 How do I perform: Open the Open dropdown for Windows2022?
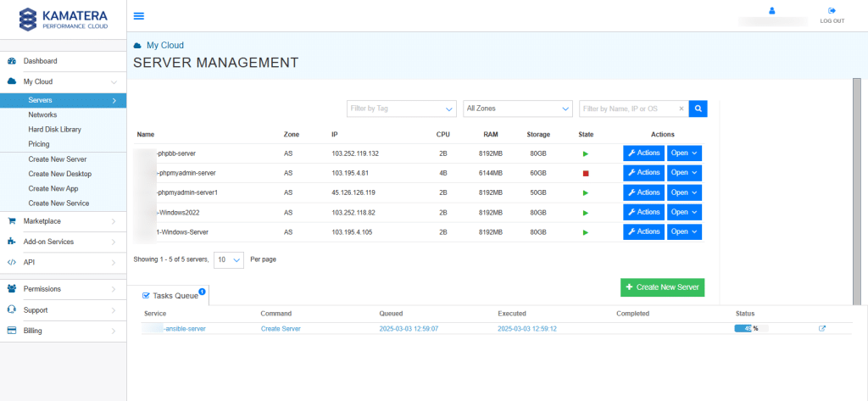click(684, 212)
